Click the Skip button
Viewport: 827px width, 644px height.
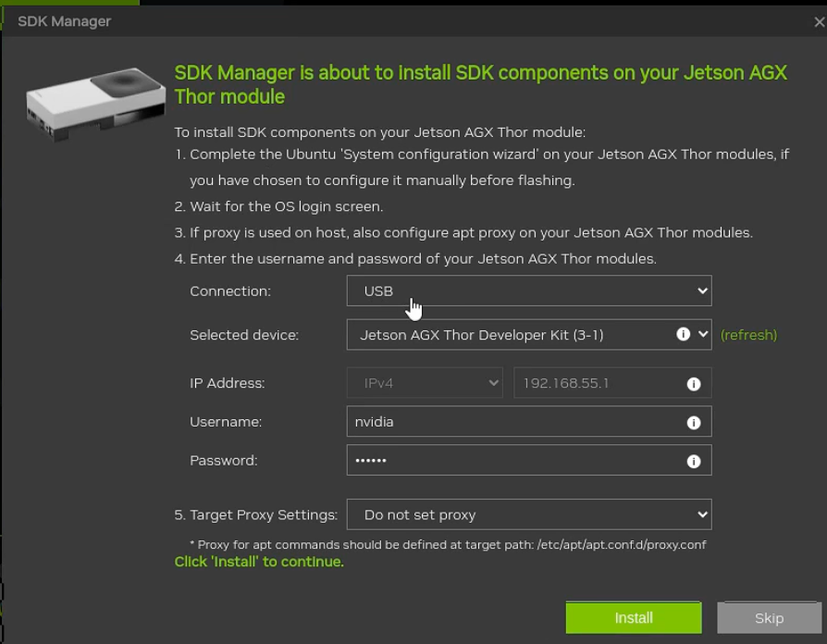click(x=769, y=617)
